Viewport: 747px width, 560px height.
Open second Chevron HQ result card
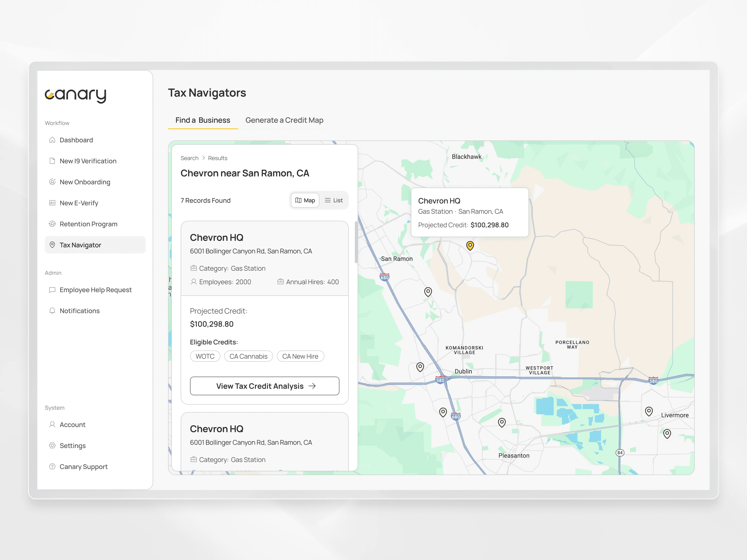point(216,429)
